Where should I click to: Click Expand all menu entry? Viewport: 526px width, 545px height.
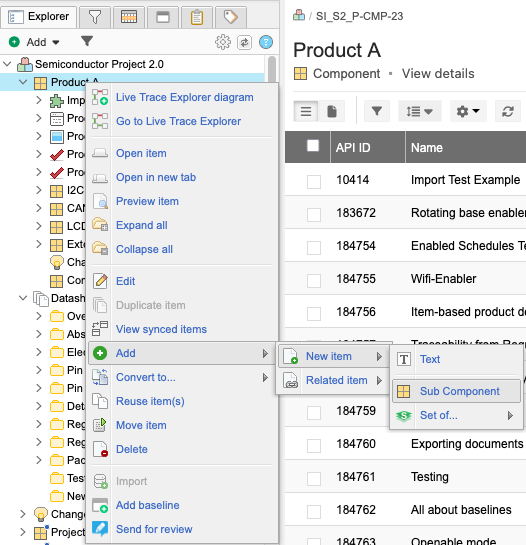point(142,225)
